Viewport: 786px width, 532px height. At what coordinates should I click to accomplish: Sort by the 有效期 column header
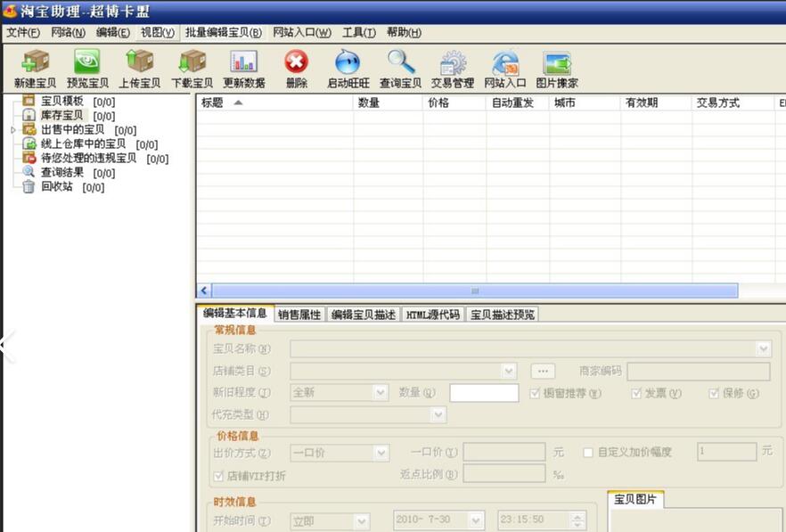(x=656, y=102)
